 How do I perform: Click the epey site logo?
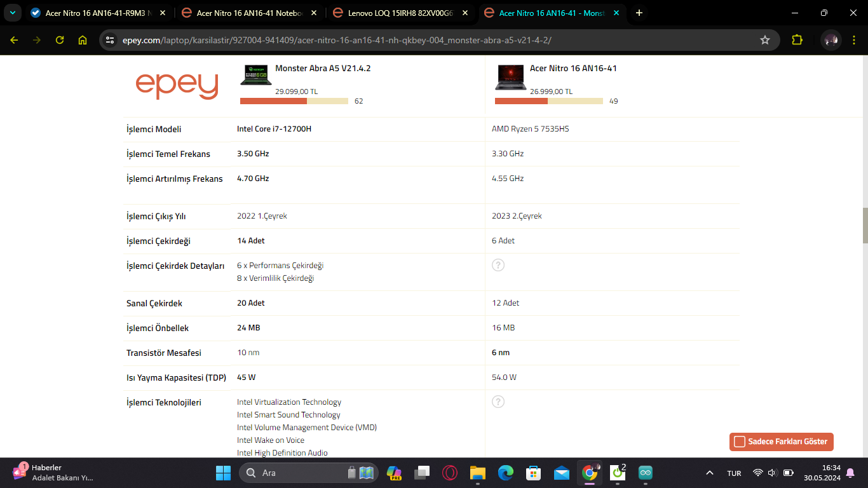177,86
